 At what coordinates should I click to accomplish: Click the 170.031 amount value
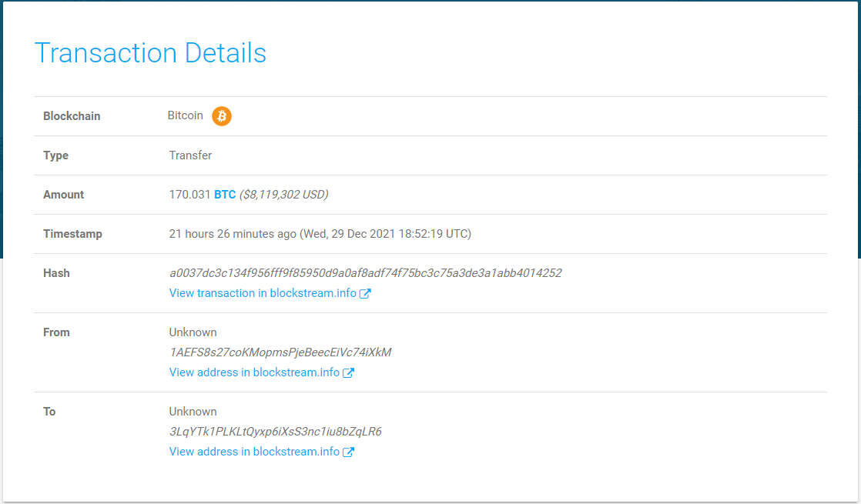(189, 195)
